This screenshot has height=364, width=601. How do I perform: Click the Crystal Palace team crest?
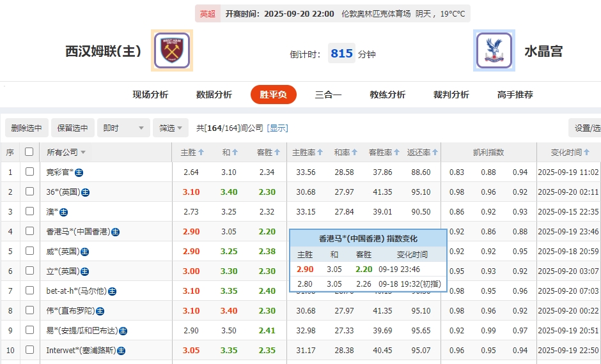(x=494, y=50)
